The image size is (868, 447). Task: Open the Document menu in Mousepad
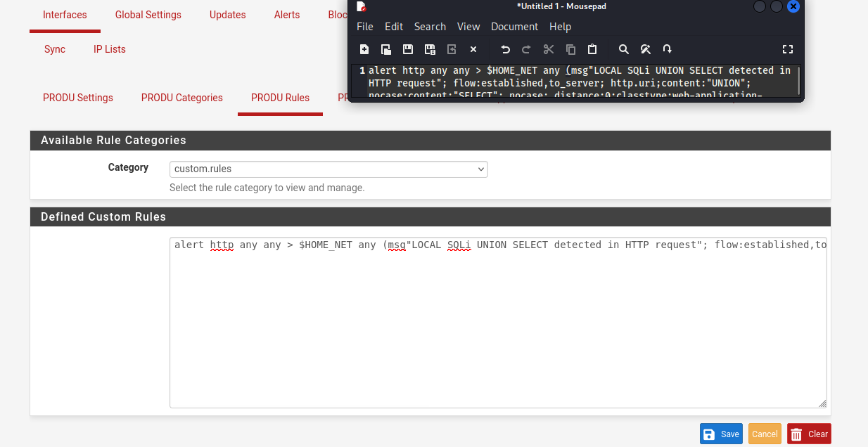pos(515,27)
